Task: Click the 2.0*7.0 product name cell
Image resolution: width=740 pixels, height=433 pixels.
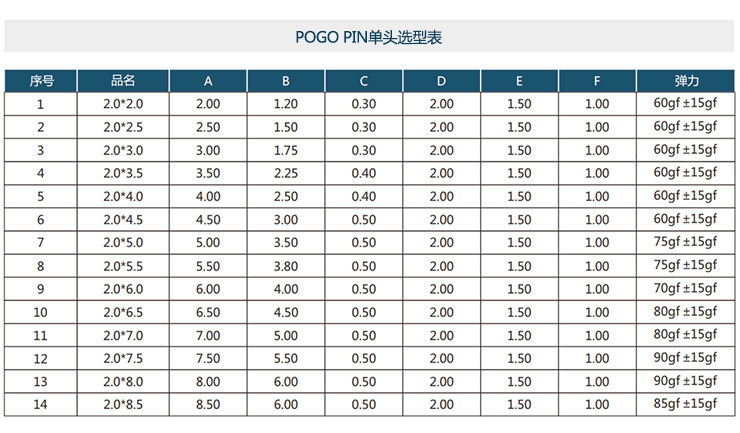Action: [123, 335]
